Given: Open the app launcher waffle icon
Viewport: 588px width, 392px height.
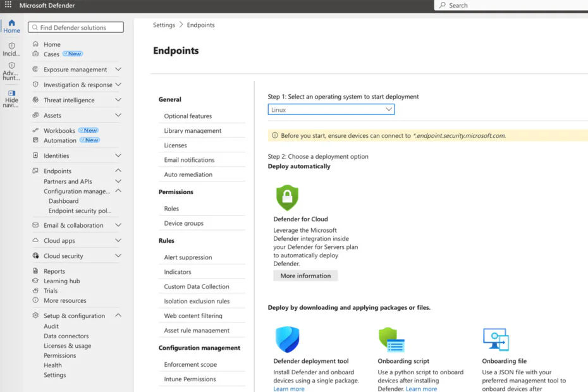Looking at the screenshot, I should coord(8,5).
